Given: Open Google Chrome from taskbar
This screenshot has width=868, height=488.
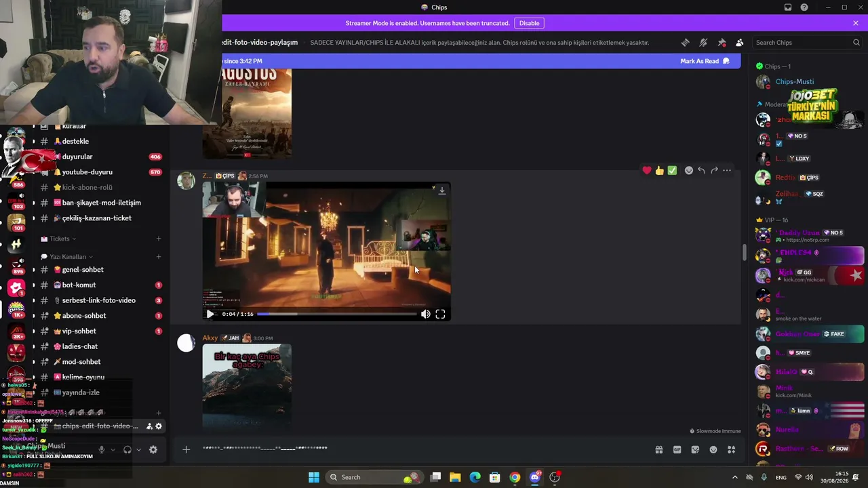Looking at the screenshot, I should pyautogui.click(x=515, y=477).
